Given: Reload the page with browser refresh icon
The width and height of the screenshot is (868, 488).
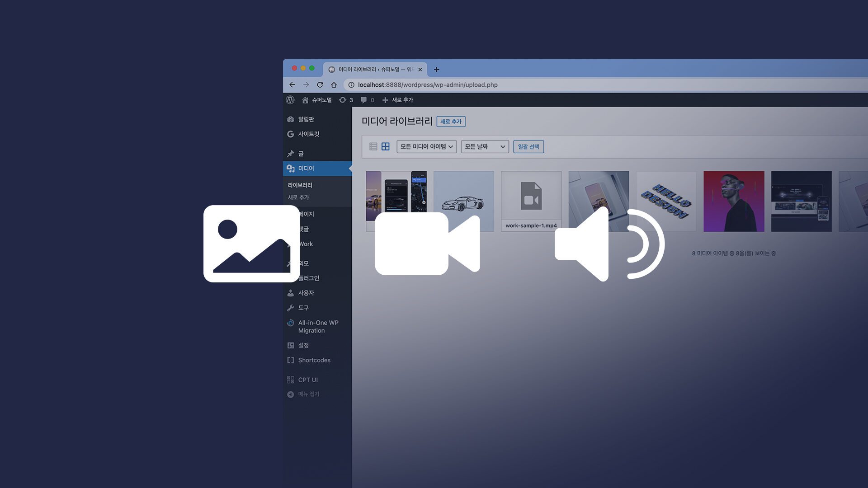Looking at the screenshot, I should click(320, 84).
